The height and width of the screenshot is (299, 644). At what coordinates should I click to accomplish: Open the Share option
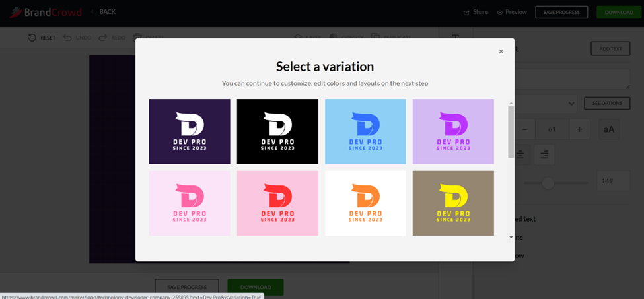pyautogui.click(x=476, y=12)
